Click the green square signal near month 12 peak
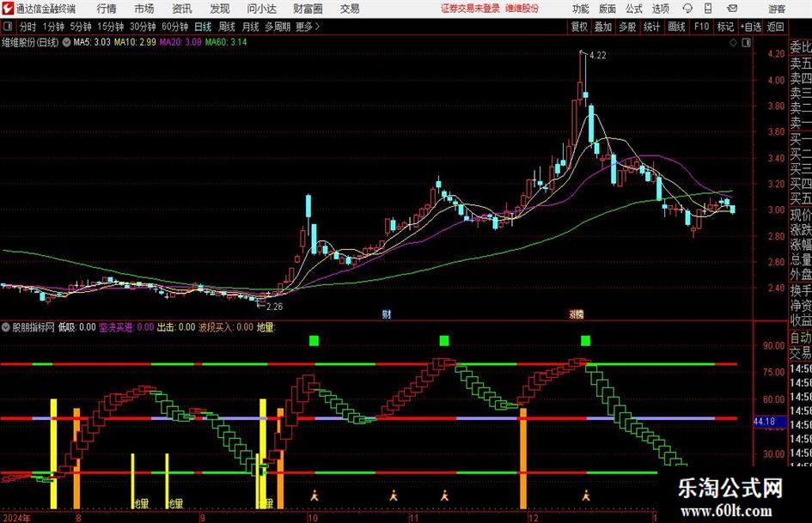The height and width of the screenshot is (523, 812). pyautogui.click(x=586, y=340)
